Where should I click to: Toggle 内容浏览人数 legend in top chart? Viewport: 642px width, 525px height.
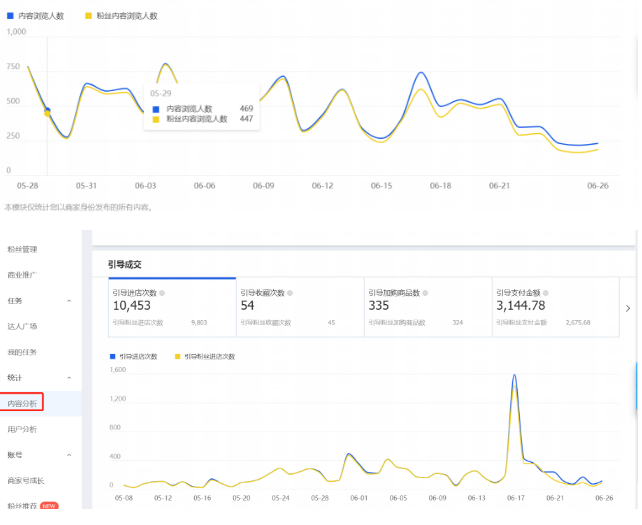click(x=38, y=16)
